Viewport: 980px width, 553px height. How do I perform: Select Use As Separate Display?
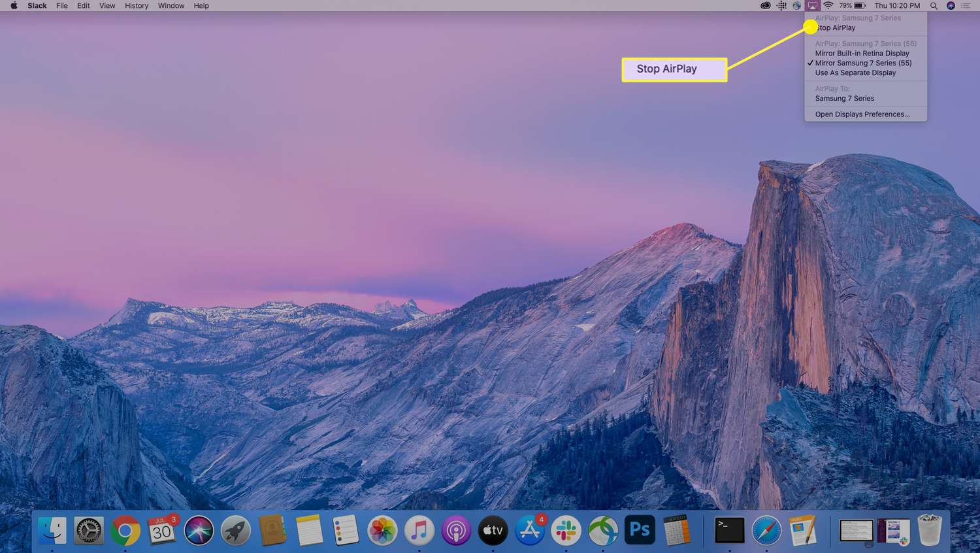[x=855, y=73]
